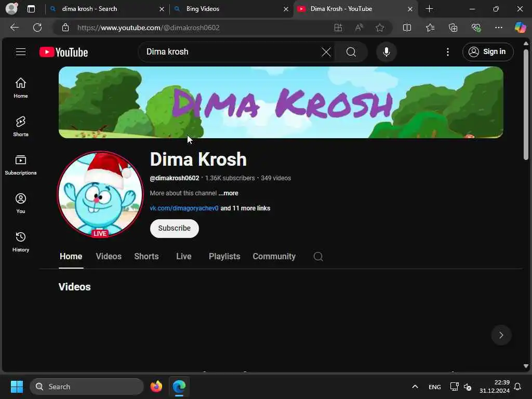Image resolution: width=532 pixels, height=399 pixels.
Task: Close the Bing Videos tab
Action: tap(286, 9)
